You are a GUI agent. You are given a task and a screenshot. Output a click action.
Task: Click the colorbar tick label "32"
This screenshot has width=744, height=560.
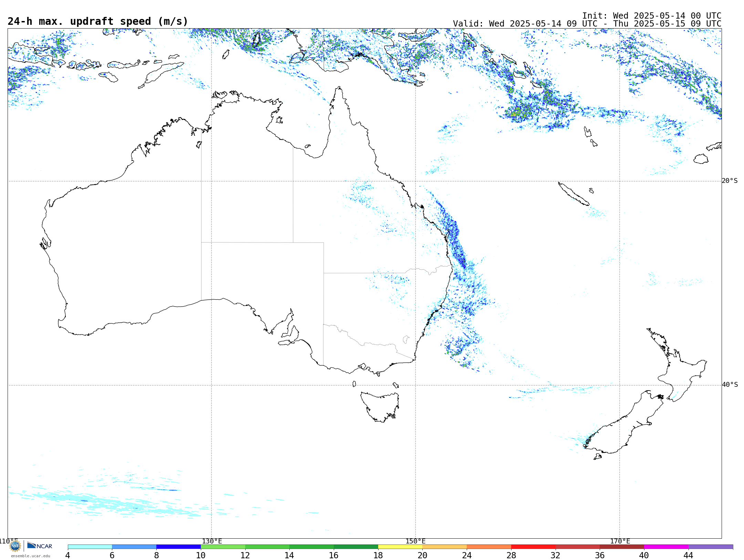pos(556,556)
